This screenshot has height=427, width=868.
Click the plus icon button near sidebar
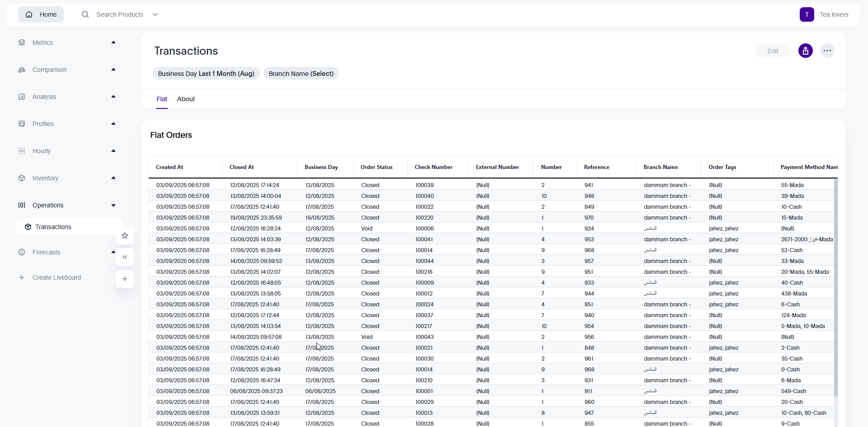click(125, 279)
